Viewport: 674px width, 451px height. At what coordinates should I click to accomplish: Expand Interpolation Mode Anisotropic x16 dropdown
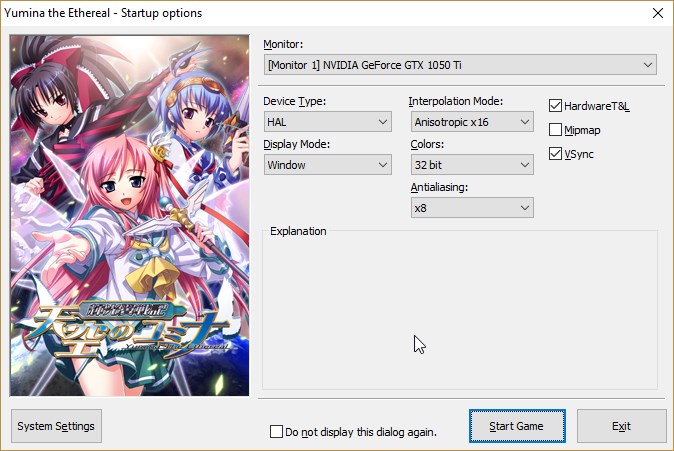pyautogui.click(x=472, y=122)
